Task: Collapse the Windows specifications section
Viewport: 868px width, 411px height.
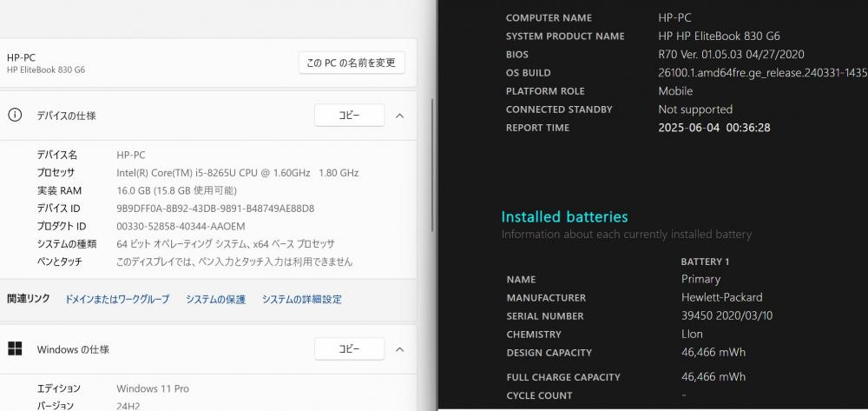Action: coord(399,349)
